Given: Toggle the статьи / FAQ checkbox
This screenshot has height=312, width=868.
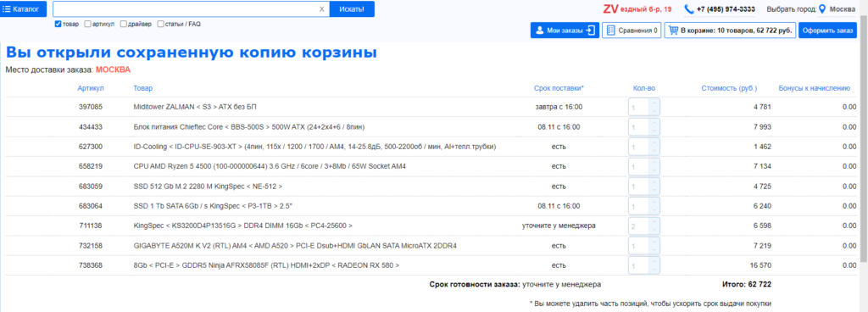Looking at the screenshot, I should 160,25.
